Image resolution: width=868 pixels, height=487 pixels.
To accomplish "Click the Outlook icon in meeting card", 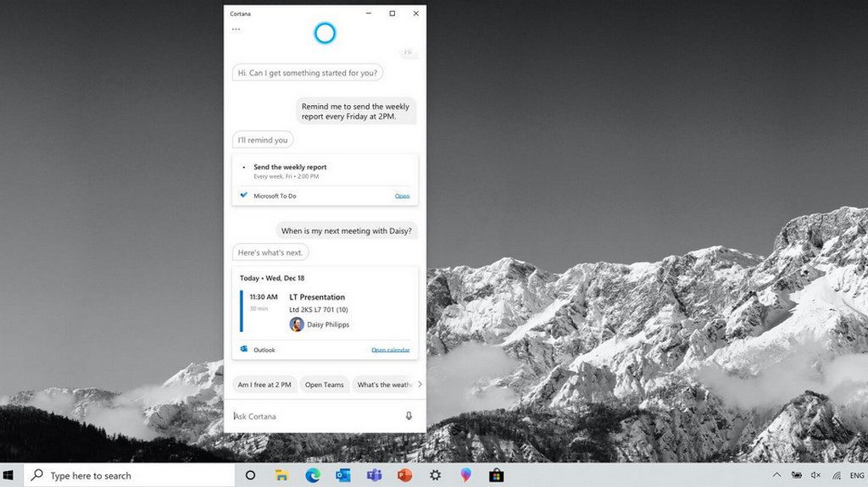I will click(x=243, y=349).
